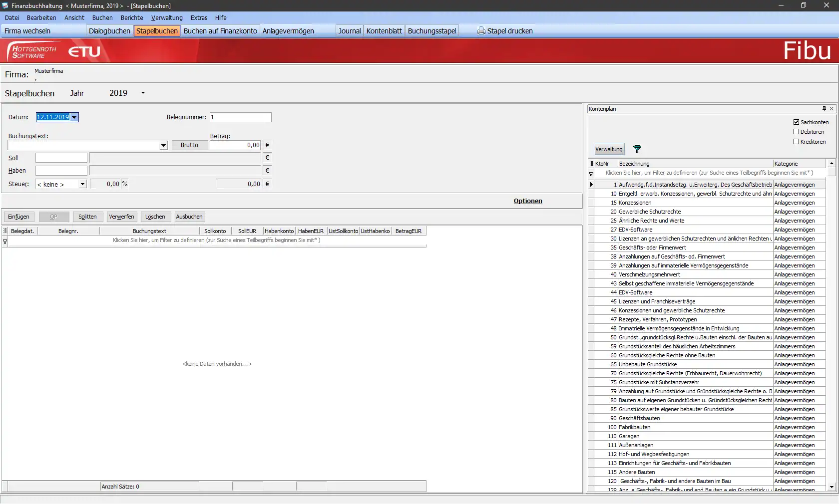Open the Datum date picker dropdown
Viewport: 839px width, 504px height.
point(74,117)
